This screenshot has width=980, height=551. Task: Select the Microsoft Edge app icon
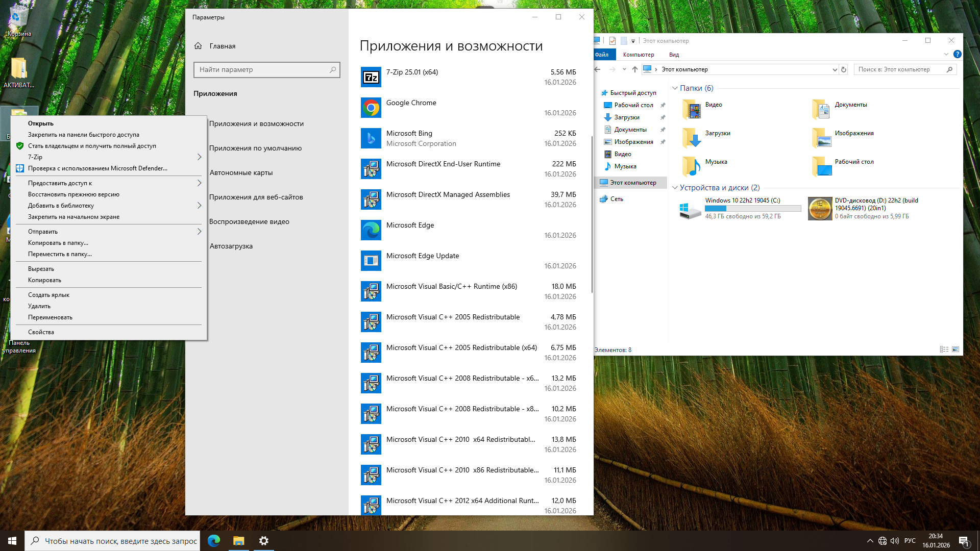[371, 230]
